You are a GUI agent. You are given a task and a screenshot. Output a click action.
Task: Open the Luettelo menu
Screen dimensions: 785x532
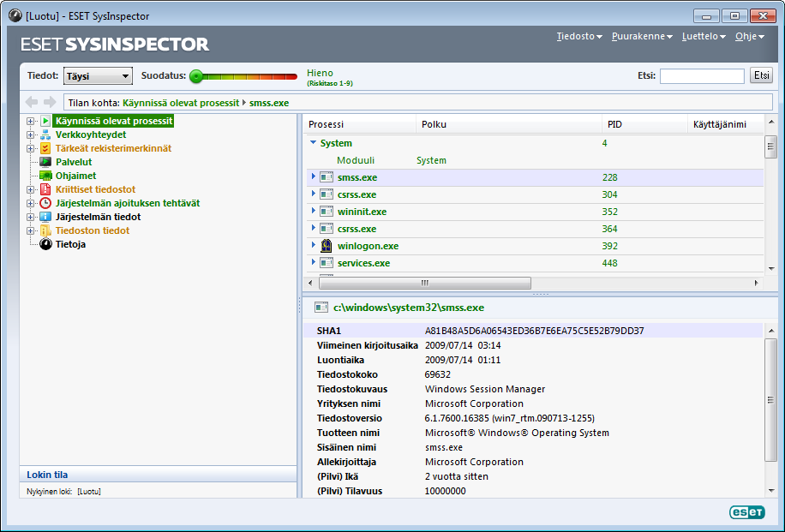point(704,36)
